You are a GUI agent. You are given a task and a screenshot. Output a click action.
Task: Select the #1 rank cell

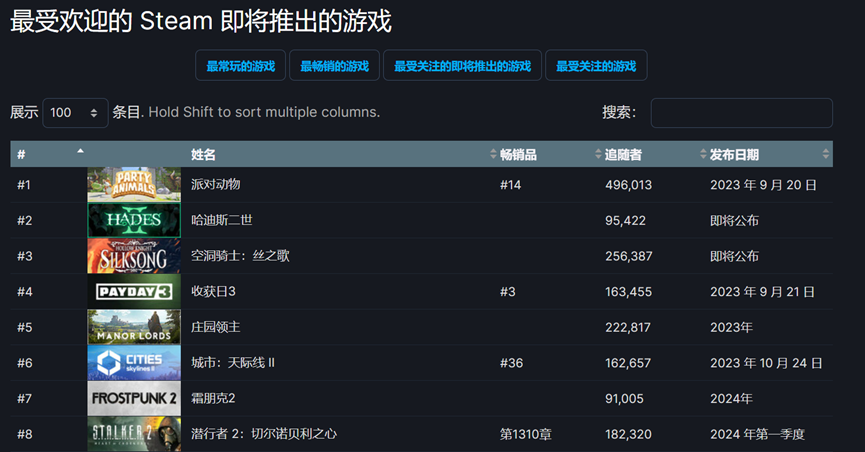(24, 185)
